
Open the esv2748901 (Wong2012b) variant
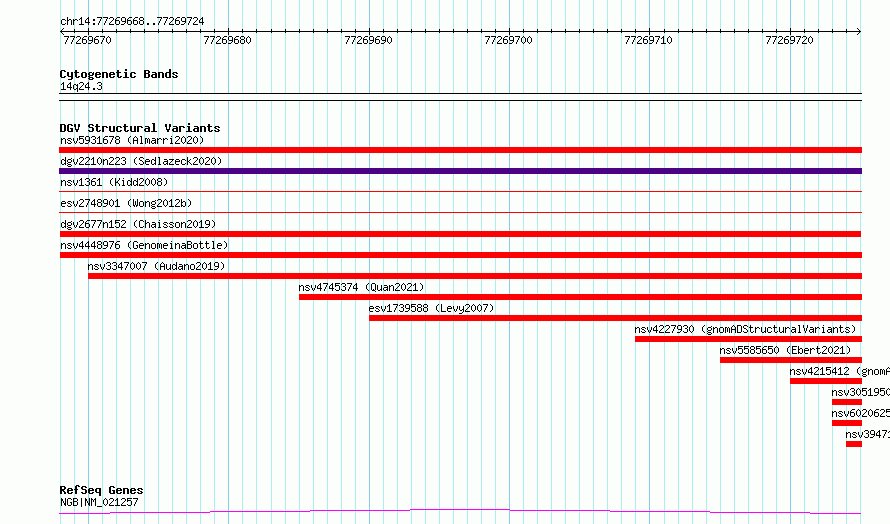click(126, 203)
